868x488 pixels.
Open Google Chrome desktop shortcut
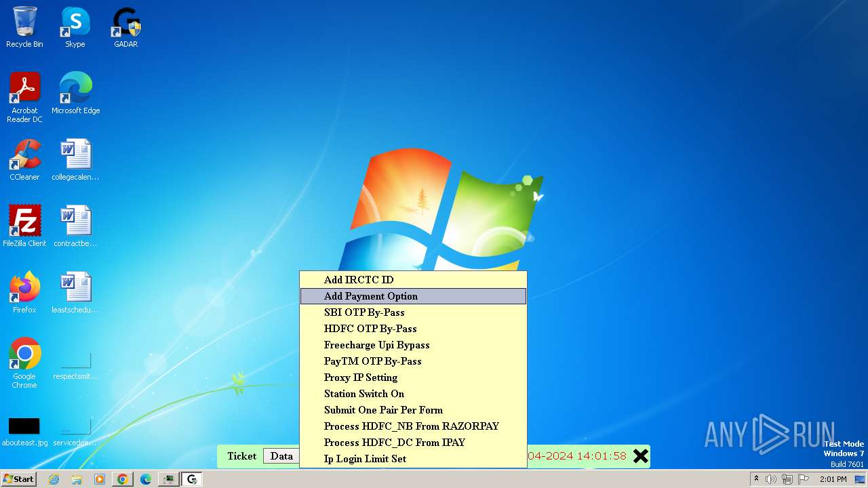tap(24, 363)
